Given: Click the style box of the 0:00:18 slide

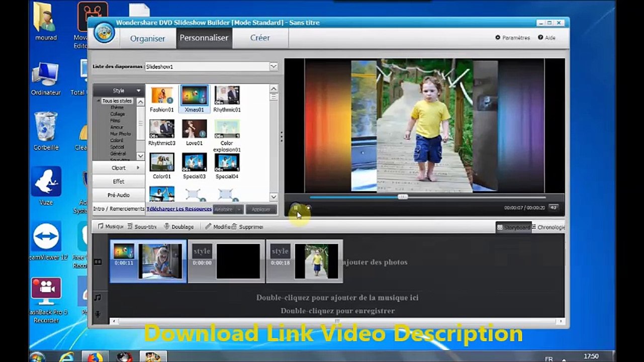Looking at the screenshot, I should pyautogui.click(x=280, y=251).
